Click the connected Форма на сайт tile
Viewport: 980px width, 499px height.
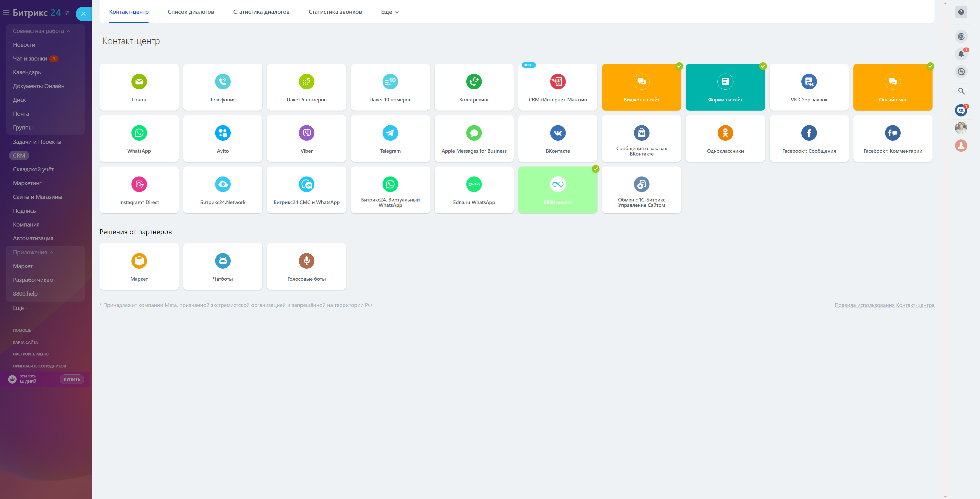point(725,87)
